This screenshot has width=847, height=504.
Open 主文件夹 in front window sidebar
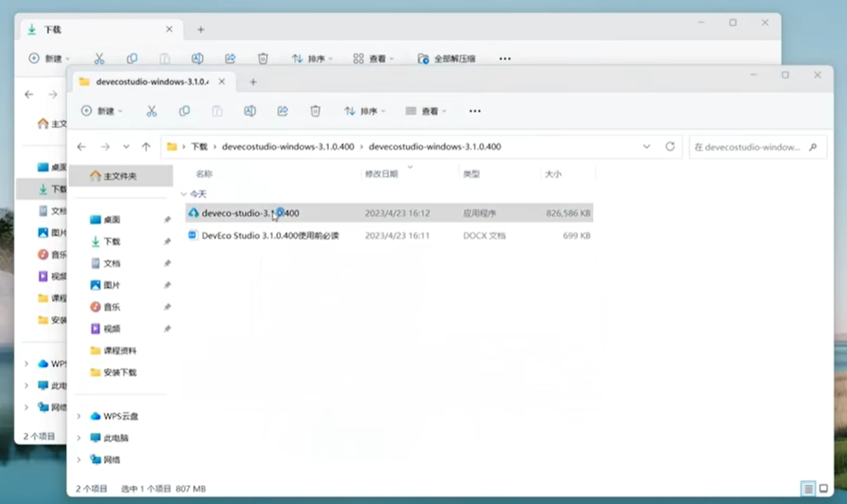pos(120,176)
